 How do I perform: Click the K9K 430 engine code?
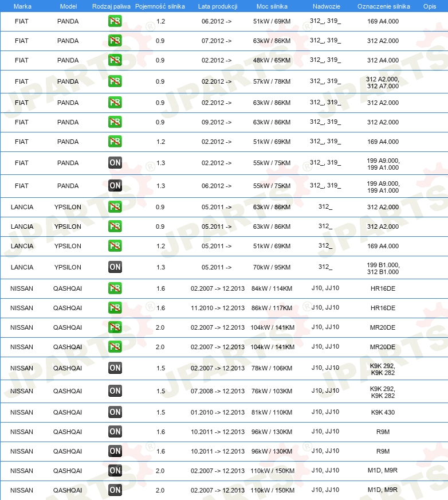tap(383, 412)
